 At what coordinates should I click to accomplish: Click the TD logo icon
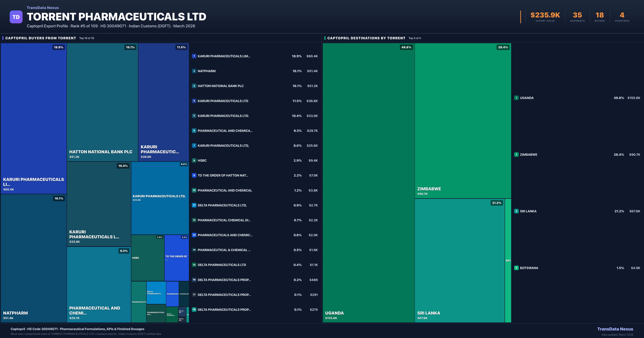(16, 17)
